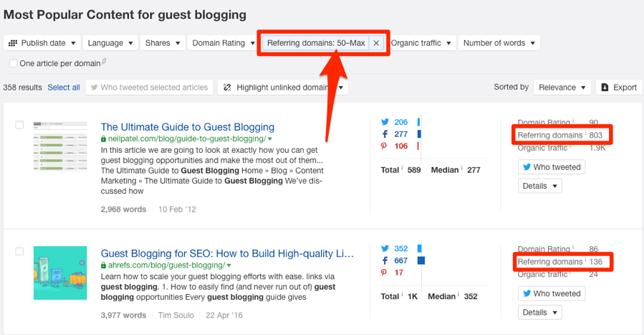Click the Facebook icon beside 667
The height and width of the screenshot is (335, 644).
(x=385, y=260)
